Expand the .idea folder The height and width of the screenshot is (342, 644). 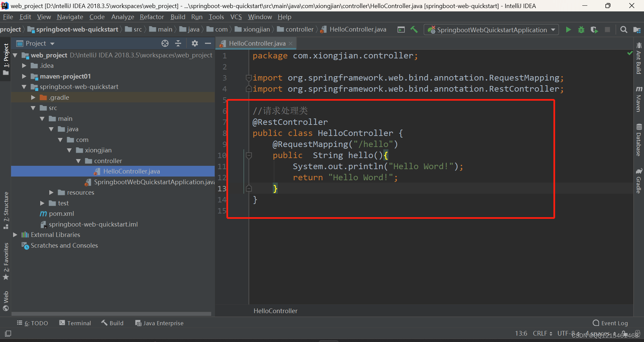pyautogui.click(x=24, y=66)
